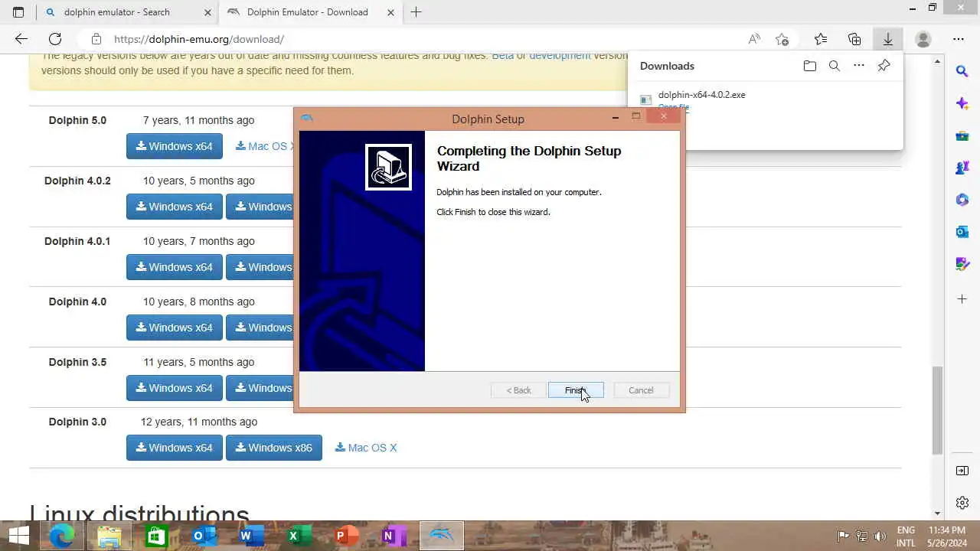Open the browser Downloads toolbar button
Viewport: 980px width, 551px height.
[x=888, y=39]
